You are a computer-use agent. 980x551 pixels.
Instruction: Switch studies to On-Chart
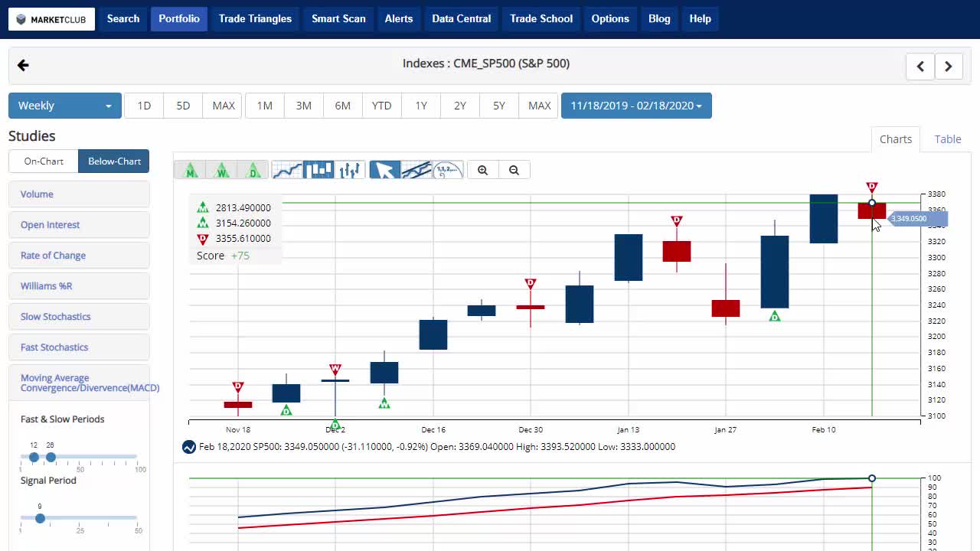tap(44, 161)
